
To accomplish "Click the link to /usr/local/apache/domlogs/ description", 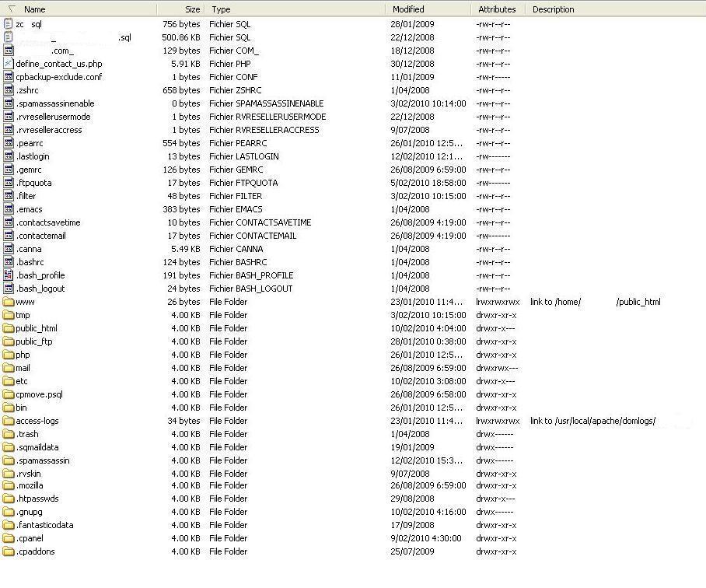I will click(592, 421).
